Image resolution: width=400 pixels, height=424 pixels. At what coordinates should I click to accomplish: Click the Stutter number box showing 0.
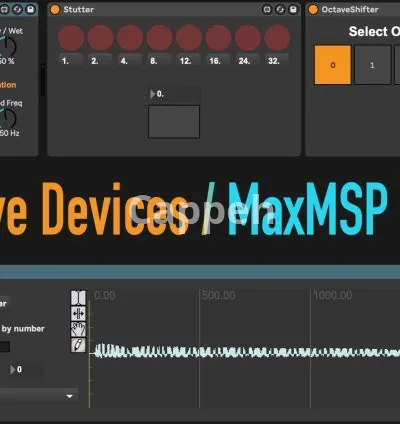(x=174, y=94)
